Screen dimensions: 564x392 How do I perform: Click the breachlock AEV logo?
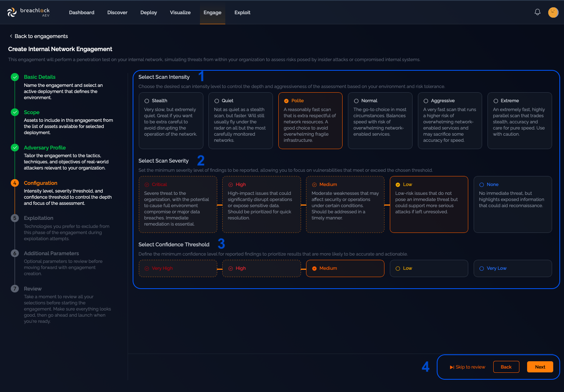tap(28, 12)
